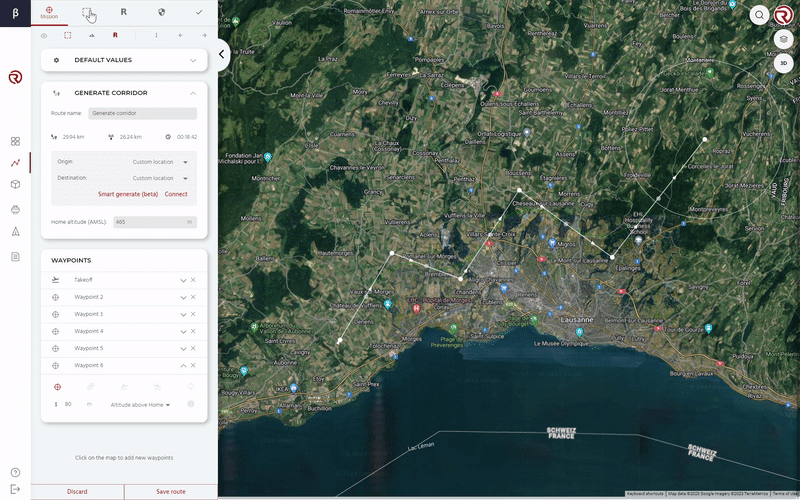Click the right arrow redo icon

204,35
